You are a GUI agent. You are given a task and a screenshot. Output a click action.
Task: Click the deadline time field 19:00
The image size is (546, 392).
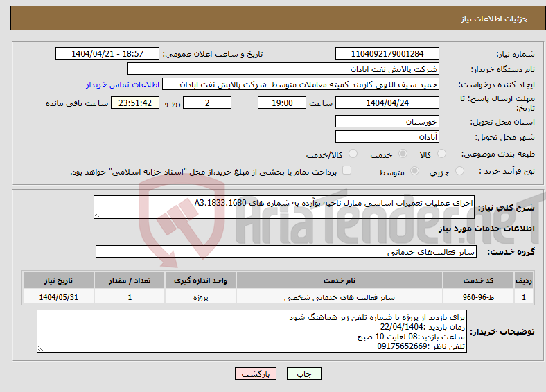click(282, 103)
